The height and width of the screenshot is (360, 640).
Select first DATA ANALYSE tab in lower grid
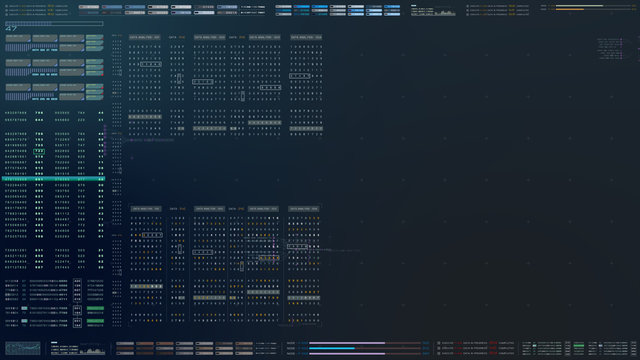point(146,209)
